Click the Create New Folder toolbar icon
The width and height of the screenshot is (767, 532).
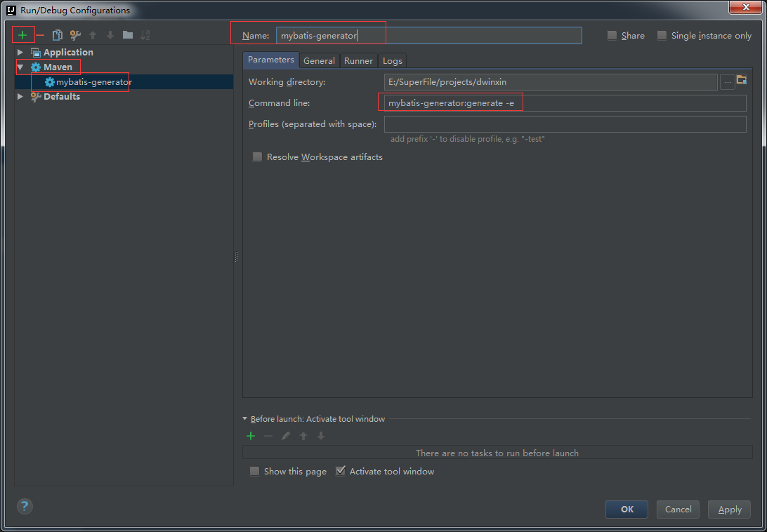point(128,35)
